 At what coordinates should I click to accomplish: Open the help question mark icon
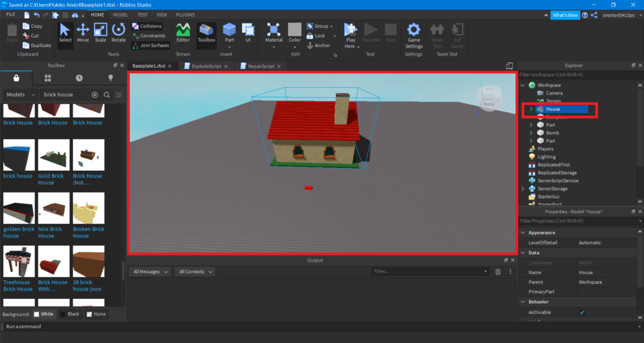pos(584,15)
